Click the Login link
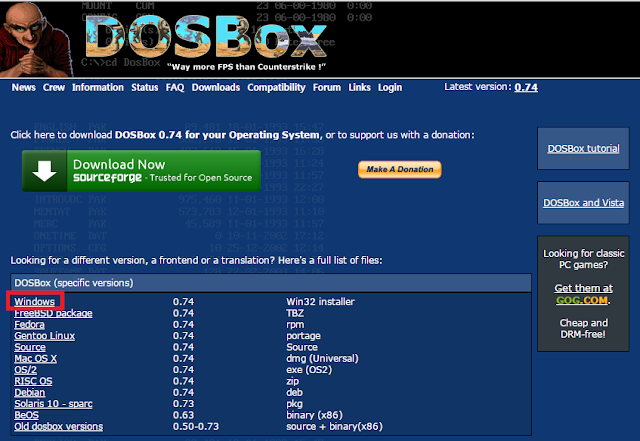The height and width of the screenshot is (441, 640). click(x=390, y=88)
